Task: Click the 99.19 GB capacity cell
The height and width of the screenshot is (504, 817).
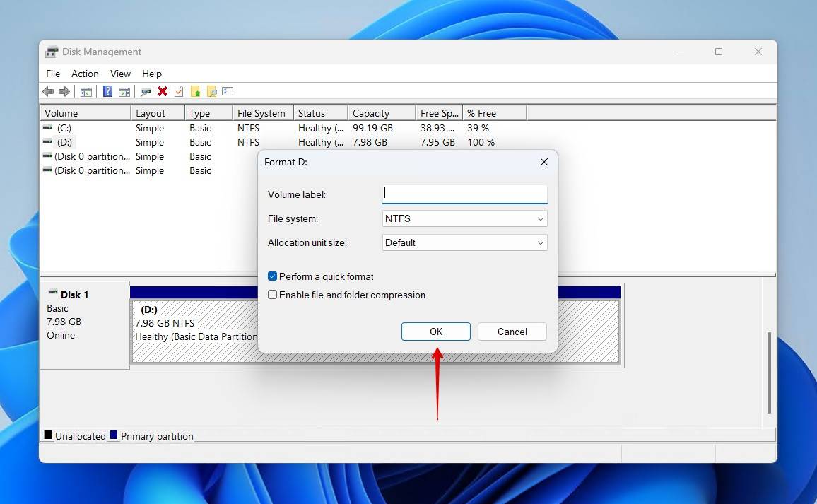Action: tap(372, 128)
